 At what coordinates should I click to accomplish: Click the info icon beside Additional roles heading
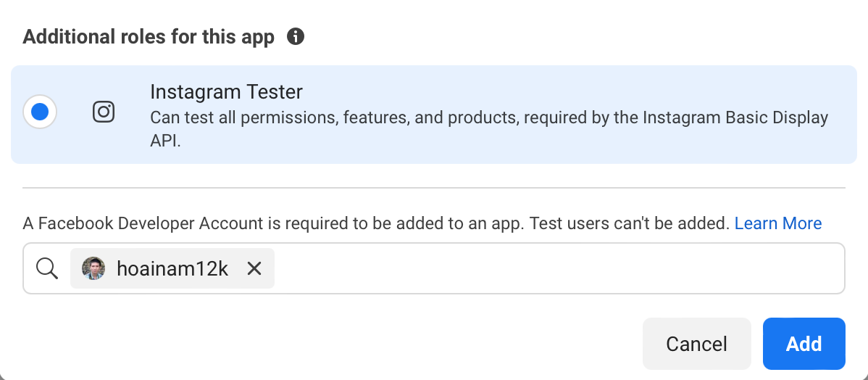(x=295, y=36)
